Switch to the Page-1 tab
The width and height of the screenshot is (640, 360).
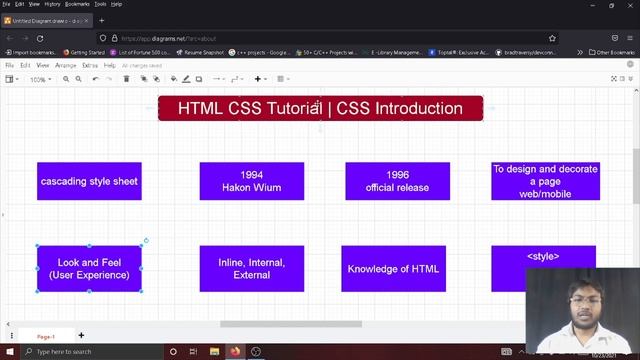[x=46, y=337]
